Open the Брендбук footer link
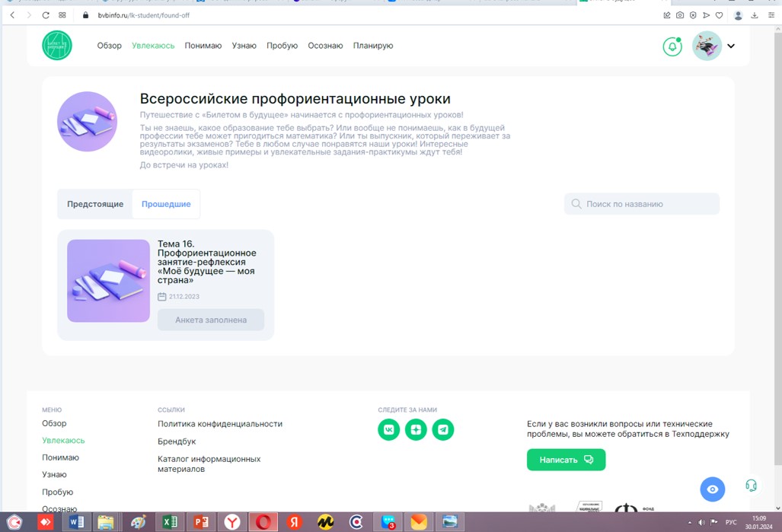Image resolution: width=782 pixels, height=532 pixels. point(177,441)
